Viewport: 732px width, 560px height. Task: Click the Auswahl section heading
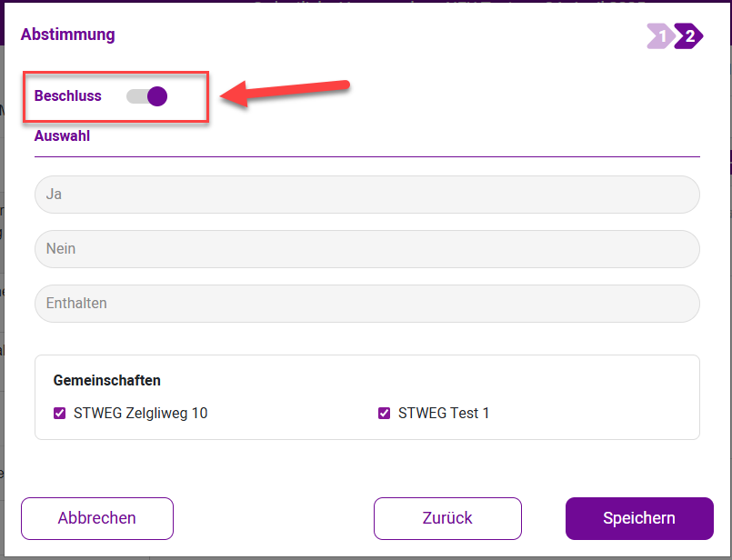point(62,135)
